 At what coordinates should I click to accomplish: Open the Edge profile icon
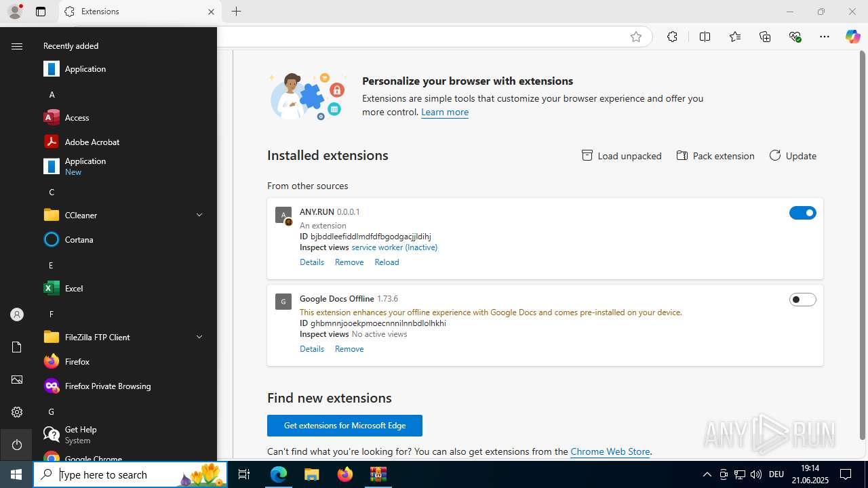point(14,12)
